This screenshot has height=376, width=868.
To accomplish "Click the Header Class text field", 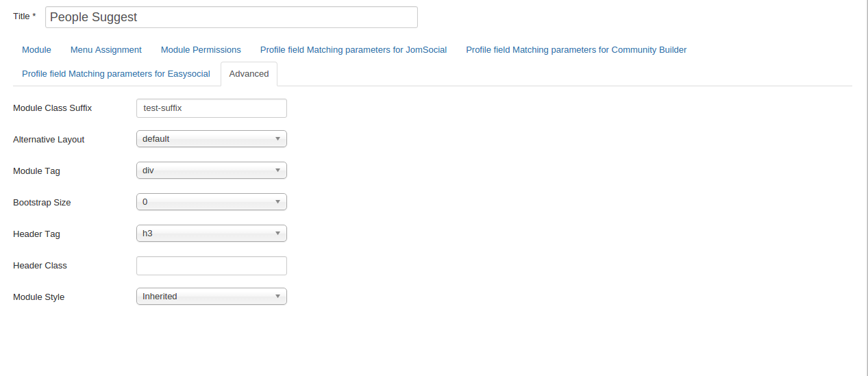I will tap(211, 266).
